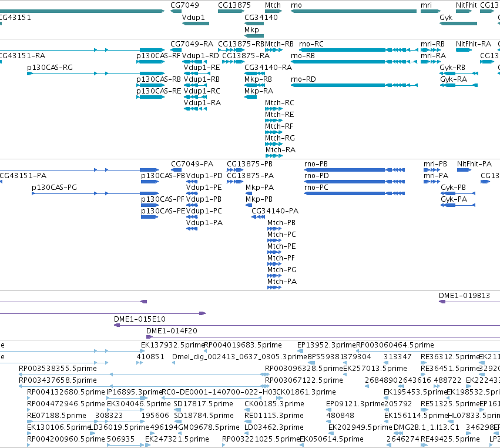The height and width of the screenshot is (448, 500).
Task: Select the rno gene feature bar
Action: pos(354,11)
